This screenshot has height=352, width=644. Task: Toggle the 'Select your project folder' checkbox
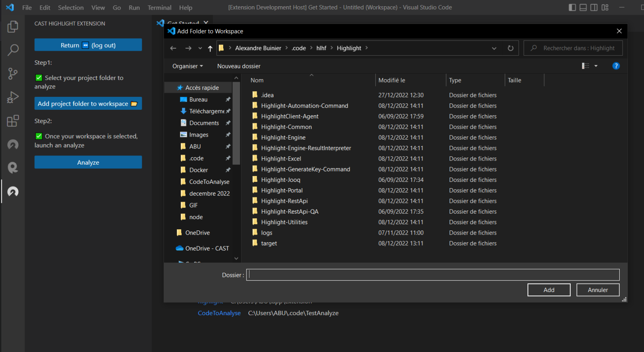point(39,78)
